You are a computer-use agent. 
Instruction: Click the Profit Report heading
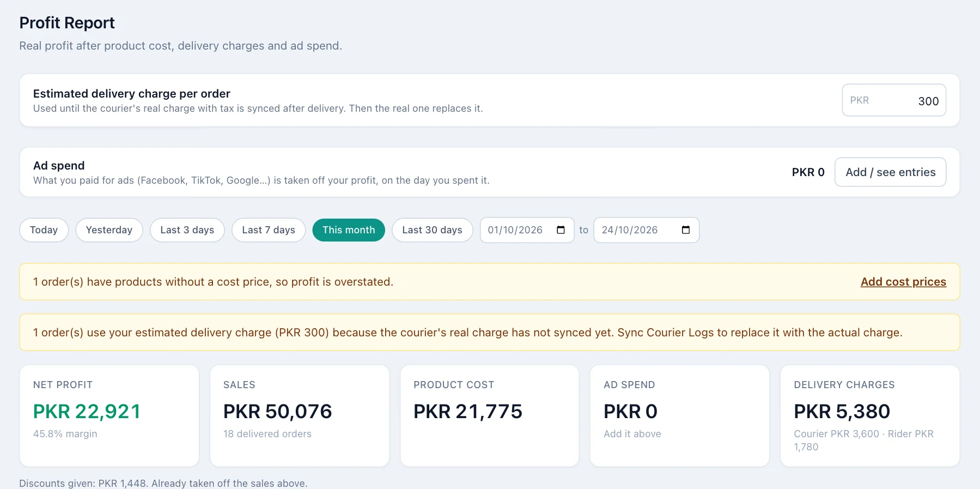[x=67, y=23]
